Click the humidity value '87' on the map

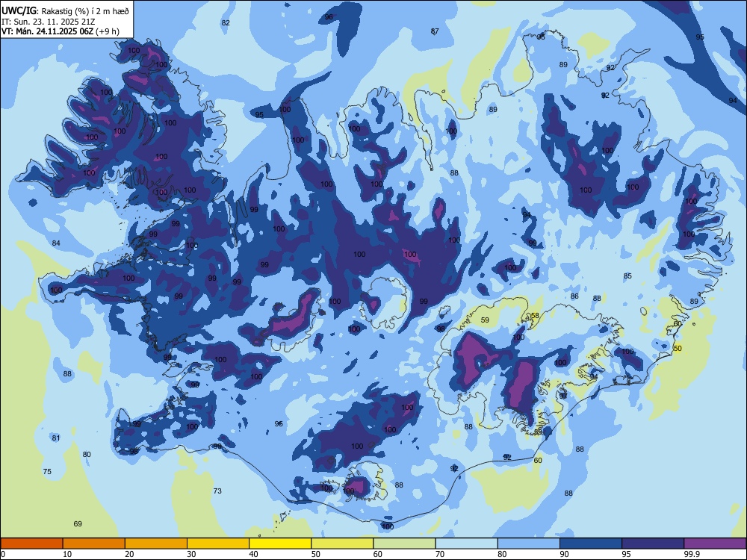[435, 31]
